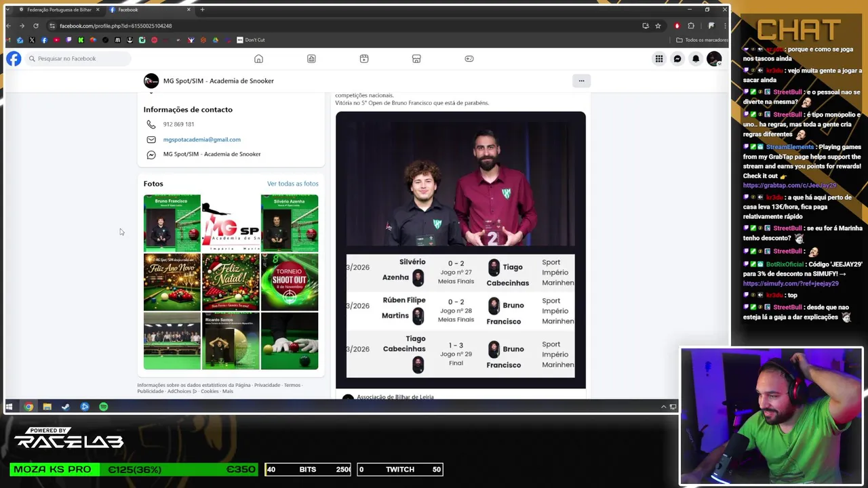The image size is (868, 488).
Task: Open the Windows Start button
Action: tap(9, 407)
